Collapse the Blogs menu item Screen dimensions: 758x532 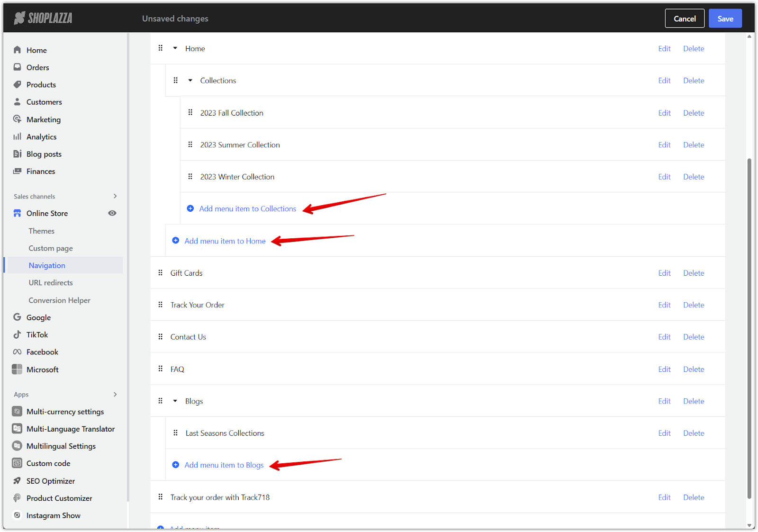click(x=175, y=401)
